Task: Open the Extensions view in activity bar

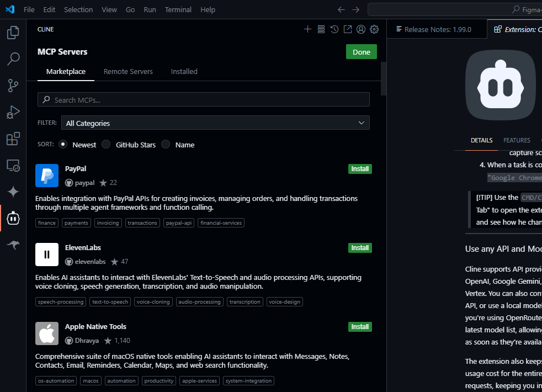Action: click(13, 139)
